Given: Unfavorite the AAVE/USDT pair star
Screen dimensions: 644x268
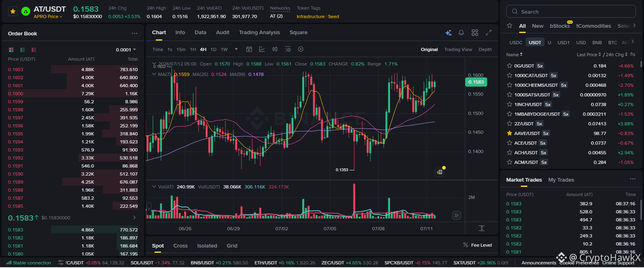Looking at the screenshot, I should (x=510, y=133).
